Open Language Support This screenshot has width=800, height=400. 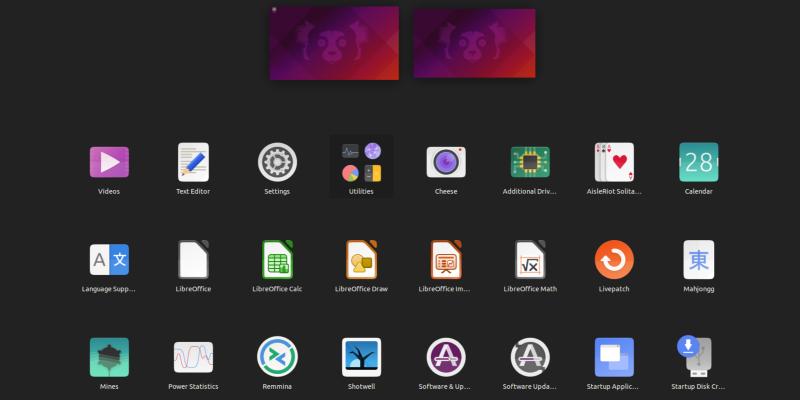pos(109,260)
